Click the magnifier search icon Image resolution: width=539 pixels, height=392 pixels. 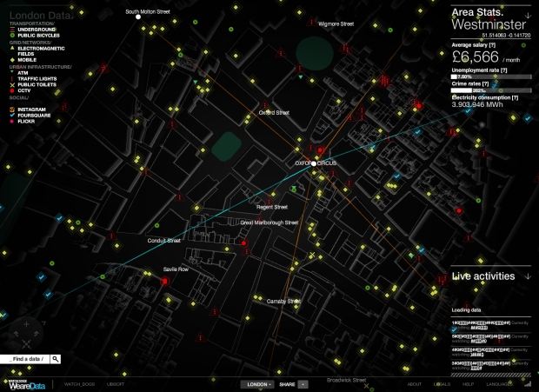[x=56, y=359]
